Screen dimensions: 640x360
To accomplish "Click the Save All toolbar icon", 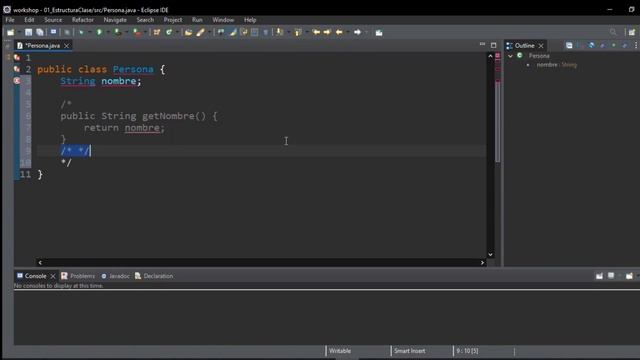I will pos(40,32).
